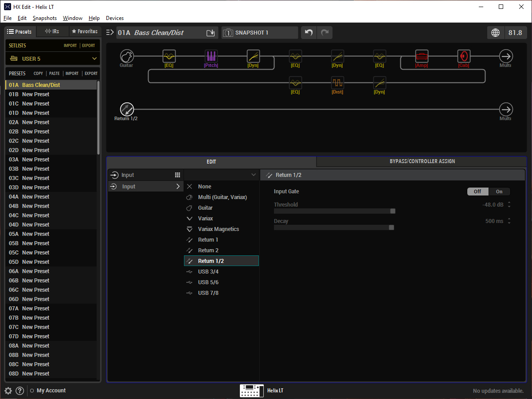Switch to BYPASS/CONTROLLER ASSIGN tab
Screen dimensions: 532x399
point(421,161)
